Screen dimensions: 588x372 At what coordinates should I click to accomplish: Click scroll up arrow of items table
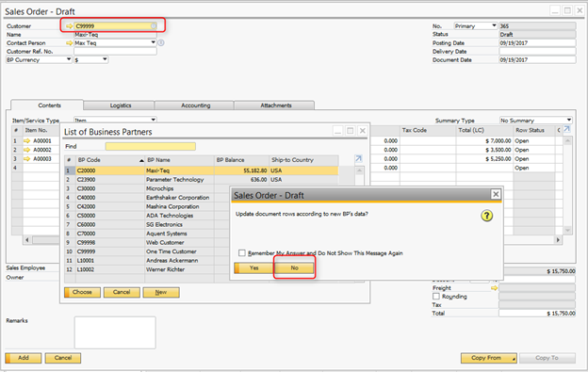(568, 141)
